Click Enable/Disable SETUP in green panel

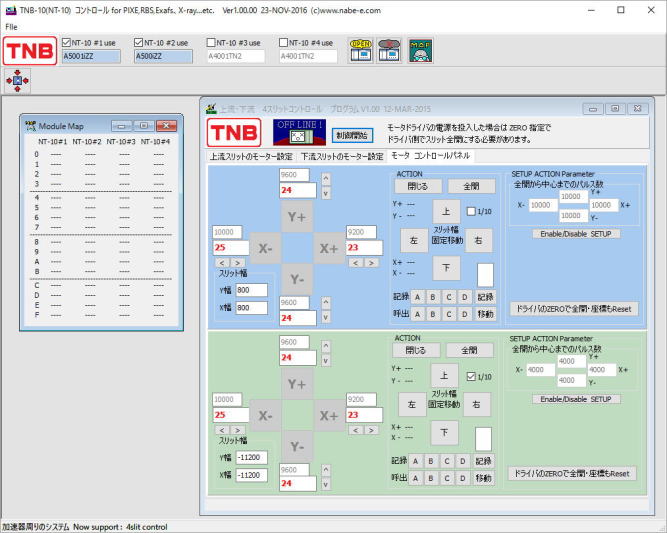pyautogui.click(x=576, y=399)
